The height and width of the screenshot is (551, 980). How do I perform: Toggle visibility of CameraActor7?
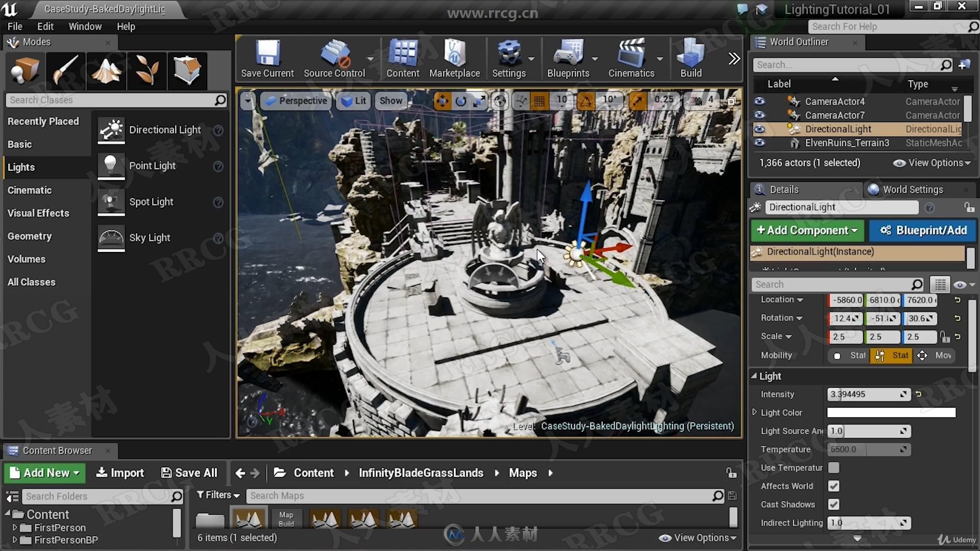pyautogui.click(x=759, y=115)
